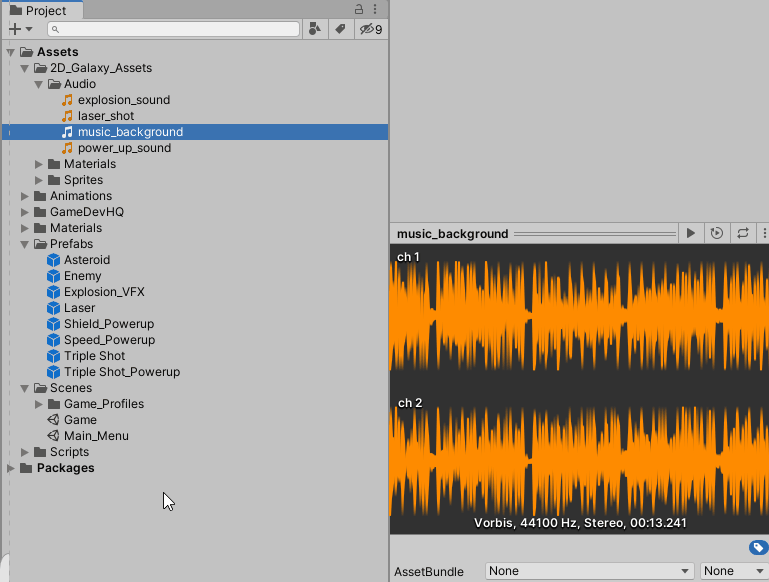The image size is (769, 582).
Task: Click the Enemy prefab cube icon
Action: click(53, 276)
